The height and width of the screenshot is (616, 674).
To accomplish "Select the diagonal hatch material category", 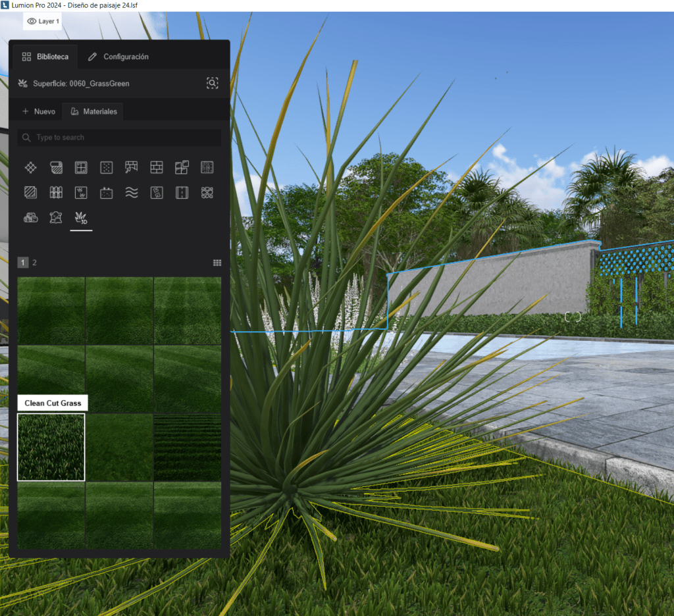I will (30, 192).
